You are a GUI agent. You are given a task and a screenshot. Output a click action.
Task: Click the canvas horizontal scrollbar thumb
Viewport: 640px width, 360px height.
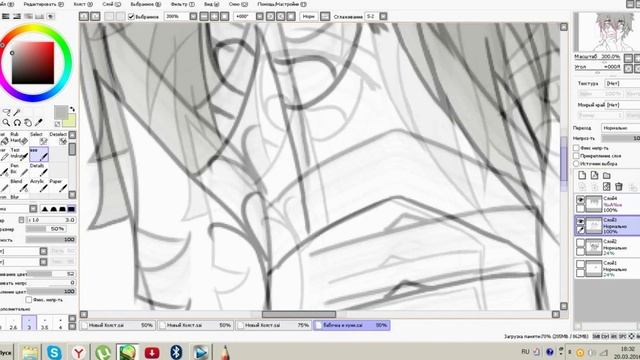[299, 314]
